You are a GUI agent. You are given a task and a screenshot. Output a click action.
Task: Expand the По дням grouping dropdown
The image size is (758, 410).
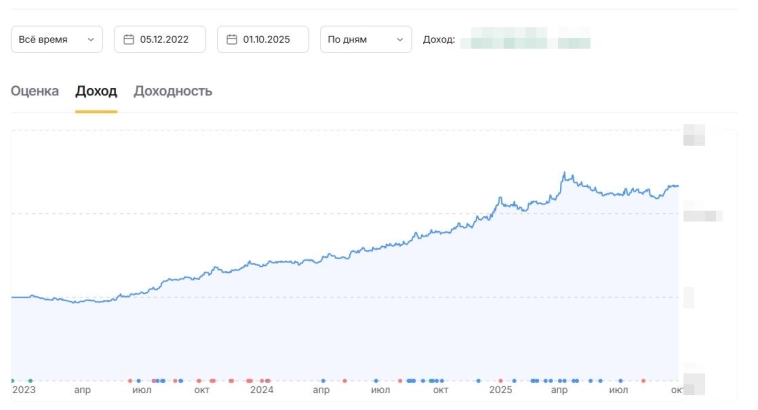click(x=365, y=40)
